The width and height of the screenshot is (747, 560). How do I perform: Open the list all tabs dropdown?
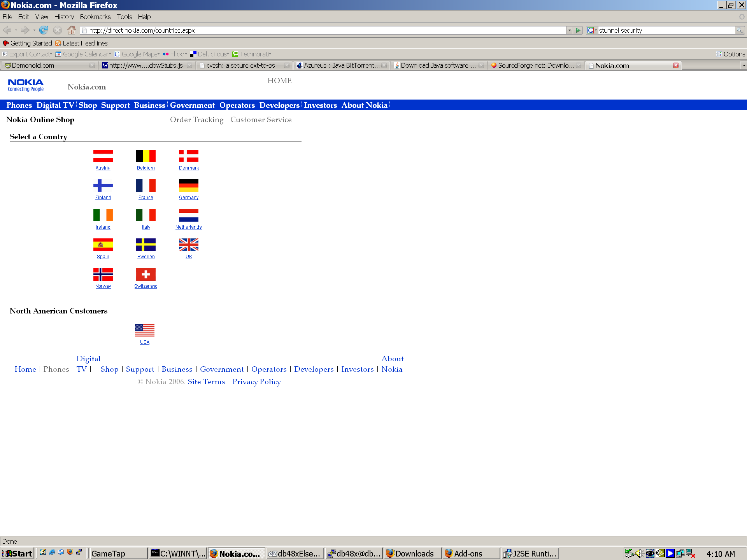(x=743, y=65)
